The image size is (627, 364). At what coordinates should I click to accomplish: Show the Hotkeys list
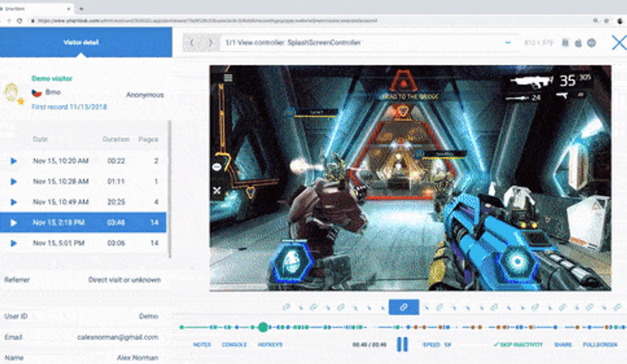point(270,345)
